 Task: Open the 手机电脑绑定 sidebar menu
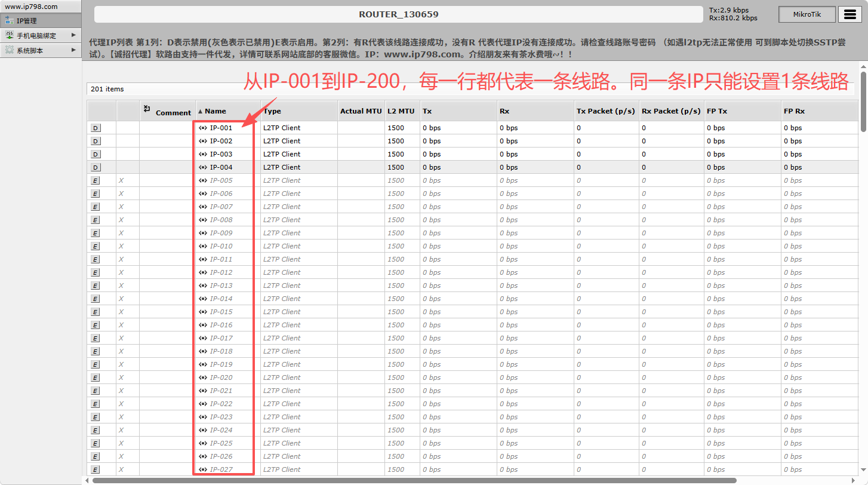[x=41, y=36]
